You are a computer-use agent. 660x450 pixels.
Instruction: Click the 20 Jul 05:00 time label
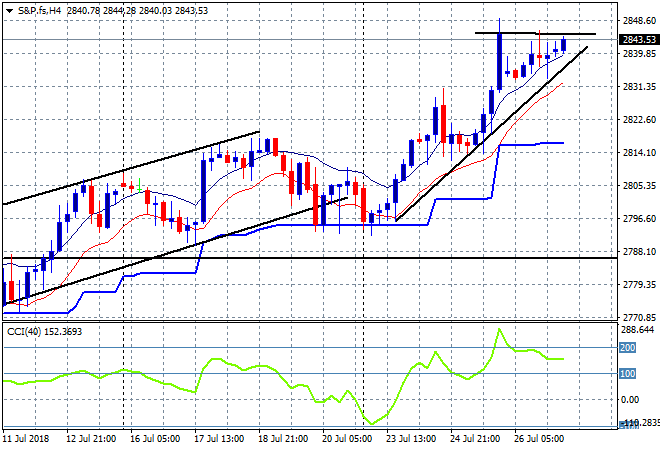tap(347, 439)
